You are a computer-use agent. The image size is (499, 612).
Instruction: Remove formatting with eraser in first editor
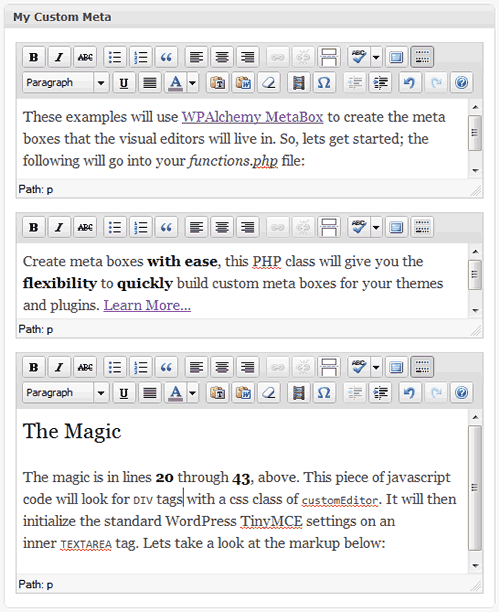tap(269, 83)
